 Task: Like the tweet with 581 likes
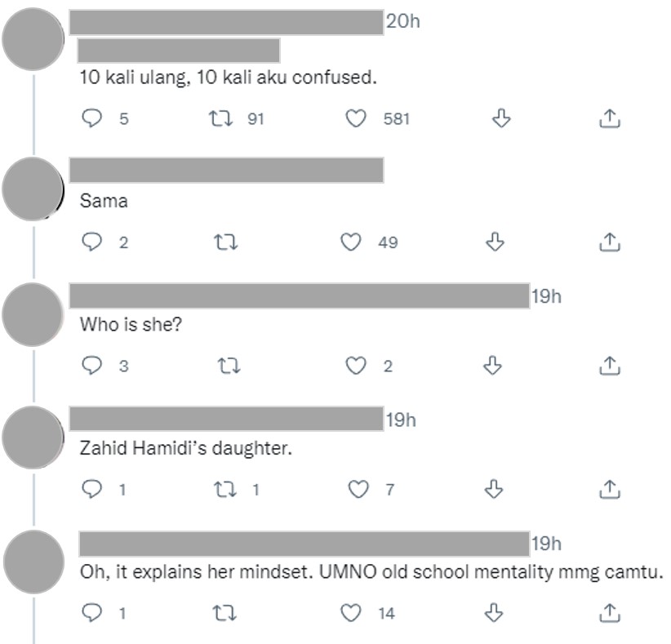pos(356,118)
